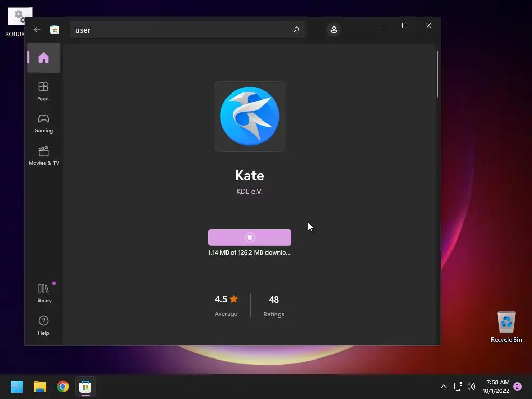Click the Kate app title text

(x=250, y=176)
